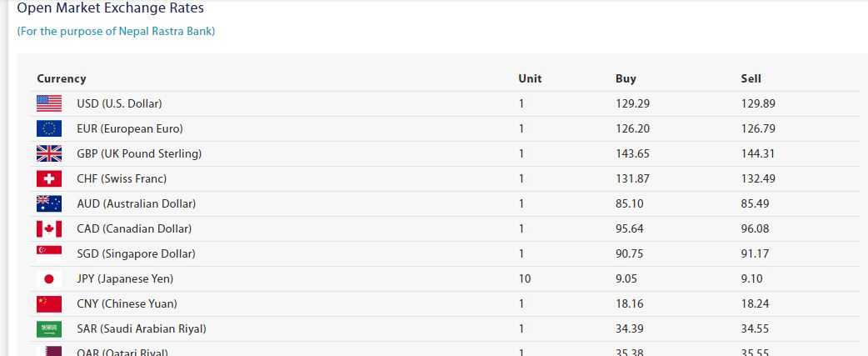Click the Open Market Exchange Rates heading
The height and width of the screenshot is (356, 868).
coord(110,8)
